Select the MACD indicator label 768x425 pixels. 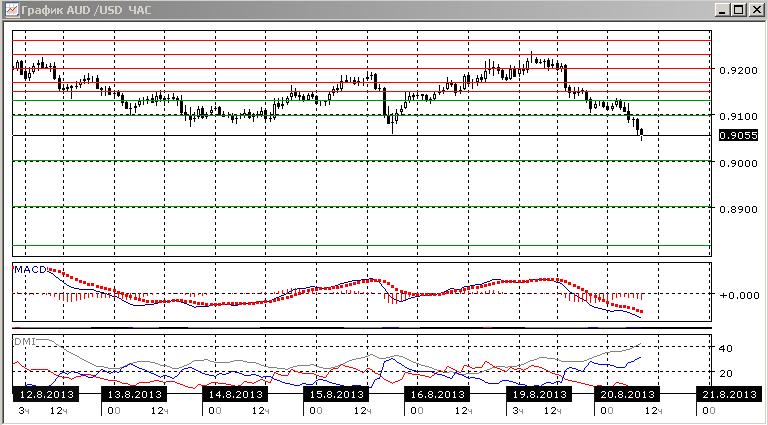[30, 270]
